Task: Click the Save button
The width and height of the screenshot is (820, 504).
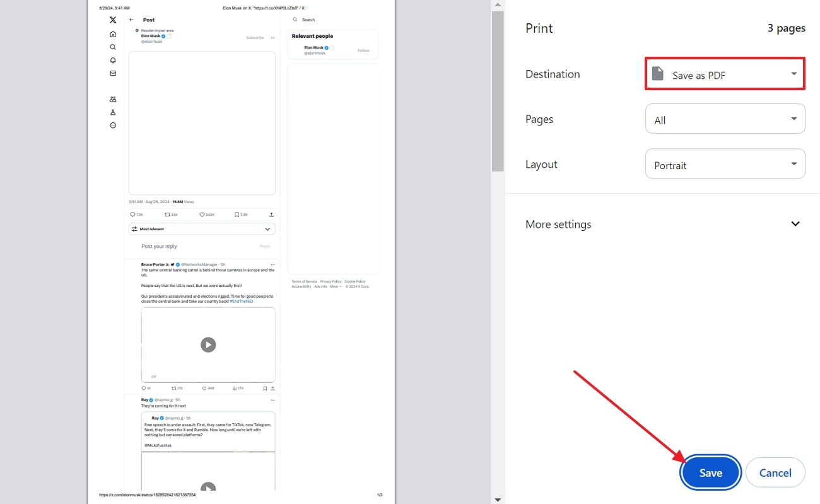Action: click(x=710, y=472)
